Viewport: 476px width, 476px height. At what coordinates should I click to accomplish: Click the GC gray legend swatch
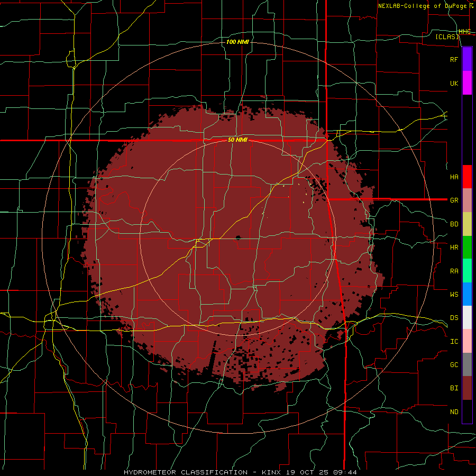(467, 364)
